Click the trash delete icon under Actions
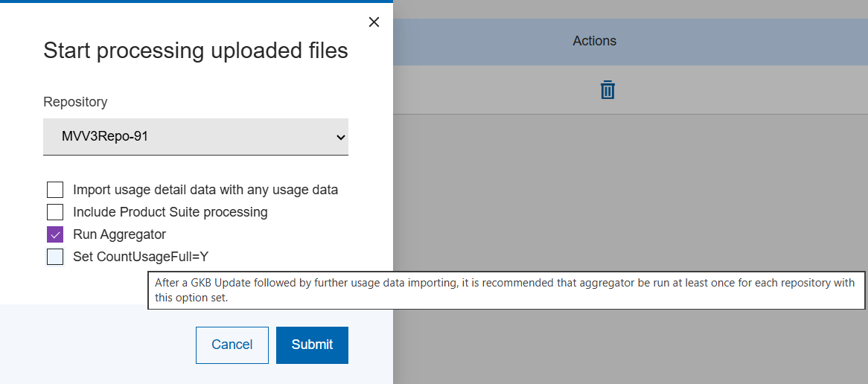Screen dimensions: 868x384 tap(607, 90)
